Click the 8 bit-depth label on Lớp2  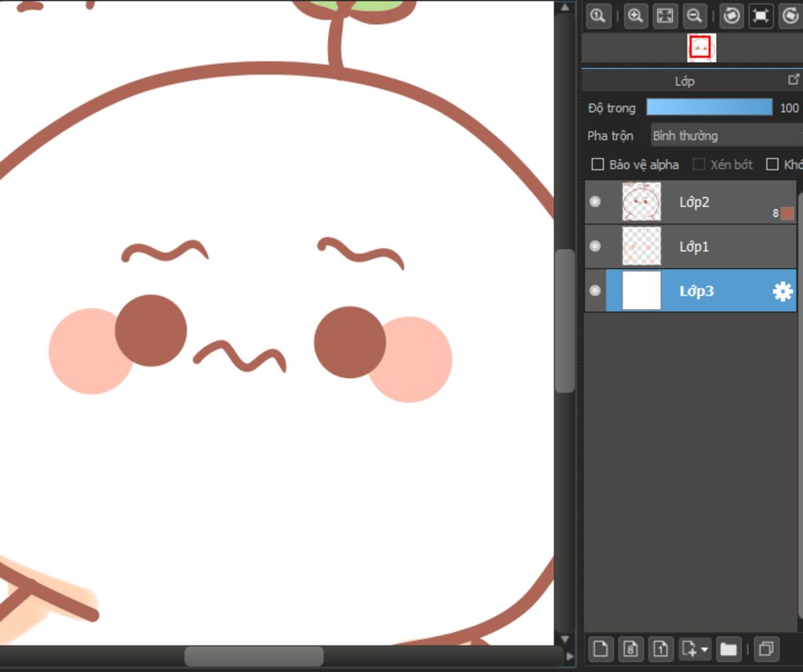point(776,213)
